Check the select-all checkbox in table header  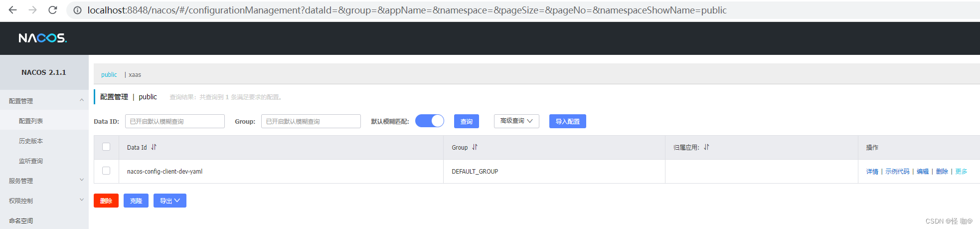pyautogui.click(x=106, y=147)
